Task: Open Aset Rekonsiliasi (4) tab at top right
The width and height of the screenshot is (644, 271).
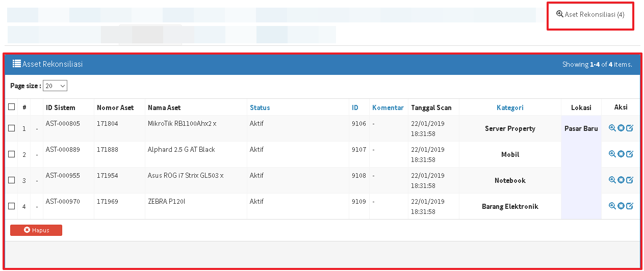Action: 590,15
